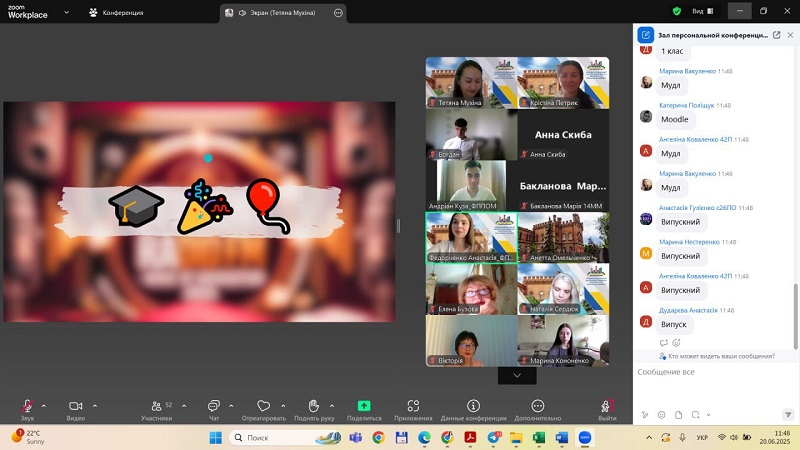Screen dimensions: 800x450
Task: Expand the arrow next to Поднять руку
Action: point(332,406)
